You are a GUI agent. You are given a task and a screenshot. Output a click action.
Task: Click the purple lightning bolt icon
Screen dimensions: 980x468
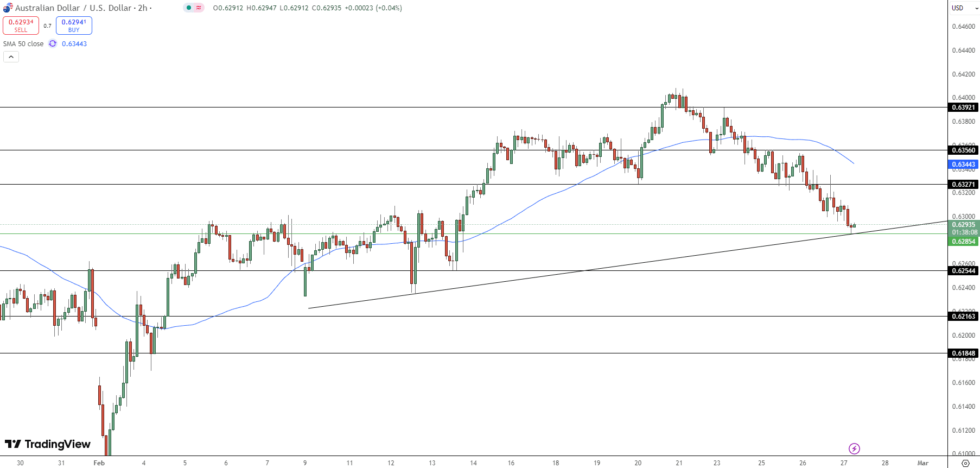coord(854,448)
